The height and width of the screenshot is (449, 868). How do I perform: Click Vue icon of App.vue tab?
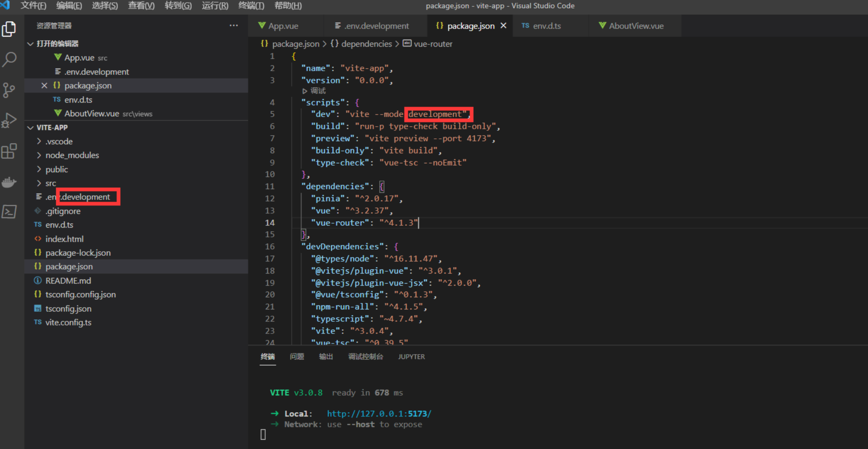click(262, 25)
